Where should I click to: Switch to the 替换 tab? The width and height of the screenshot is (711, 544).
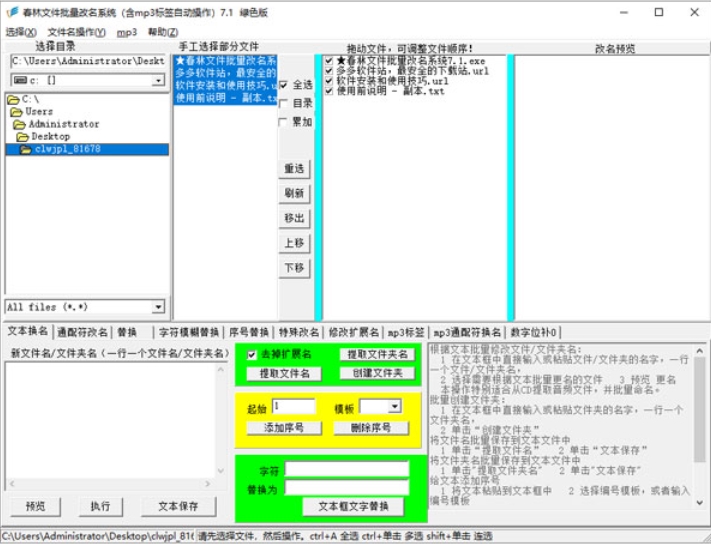[x=131, y=332]
